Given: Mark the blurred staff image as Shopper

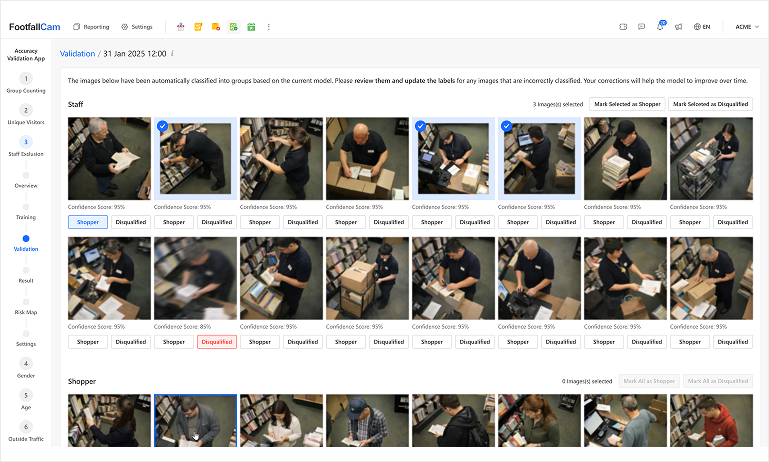Looking at the screenshot, I should tap(174, 342).
